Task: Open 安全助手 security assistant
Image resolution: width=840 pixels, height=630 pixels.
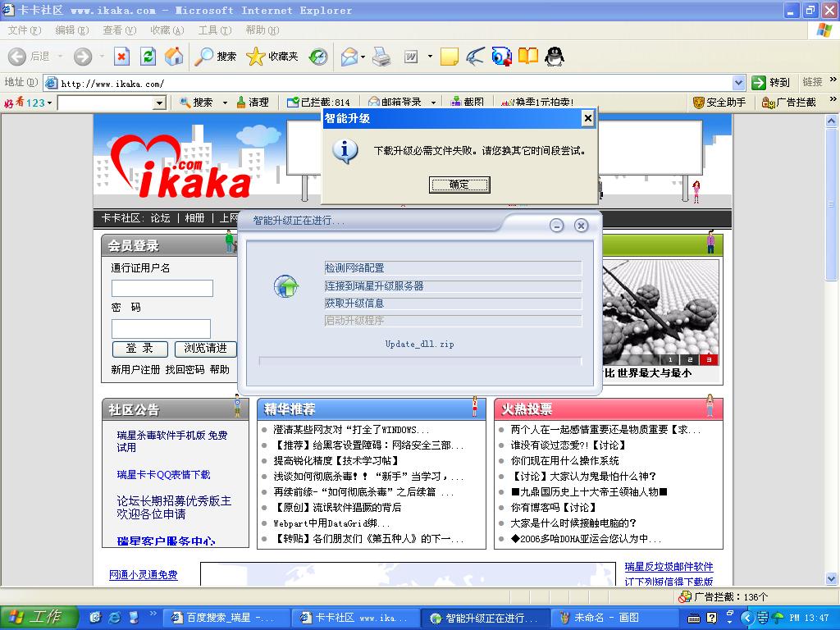Action: pos(719,102)
